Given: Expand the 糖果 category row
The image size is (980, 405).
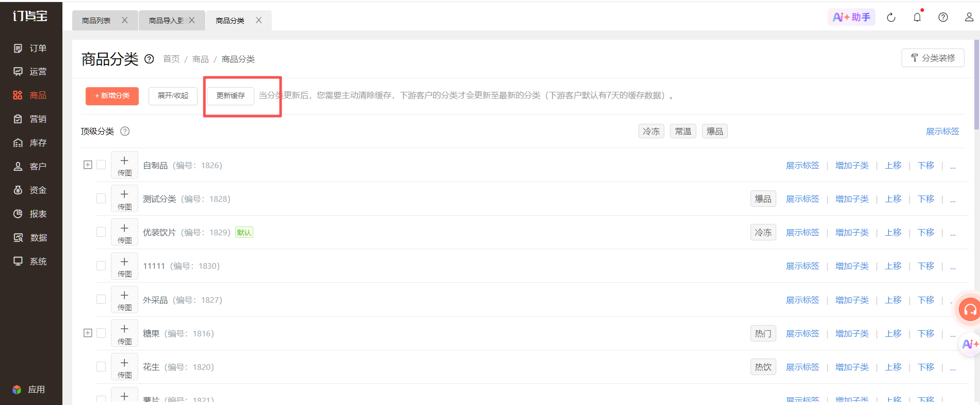Looking at the screenshot, I should coord(88,333).
